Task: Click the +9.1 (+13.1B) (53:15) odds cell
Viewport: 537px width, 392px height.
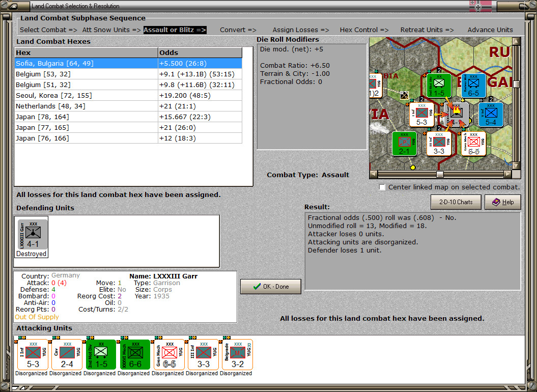Action: coord(200,74)
